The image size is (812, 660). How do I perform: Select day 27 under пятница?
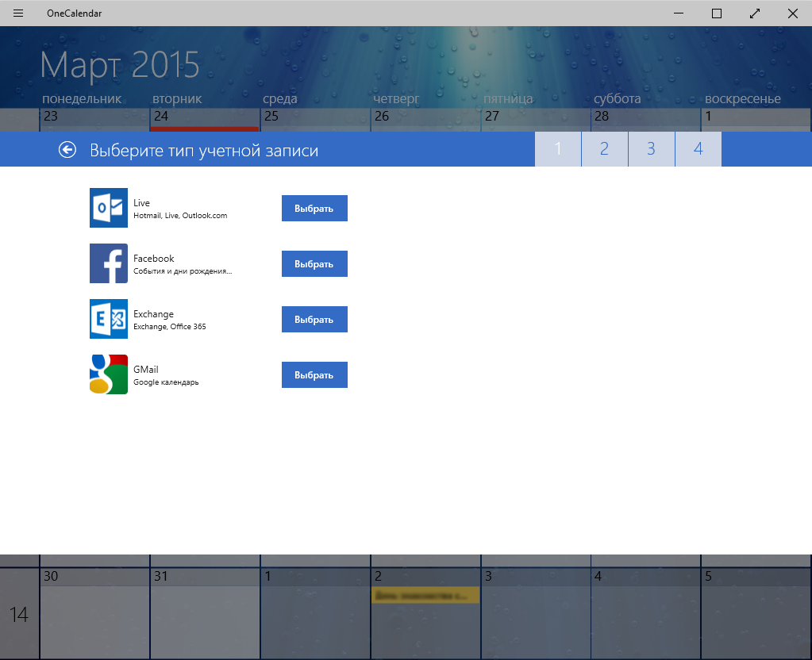[x=536, y=120]
